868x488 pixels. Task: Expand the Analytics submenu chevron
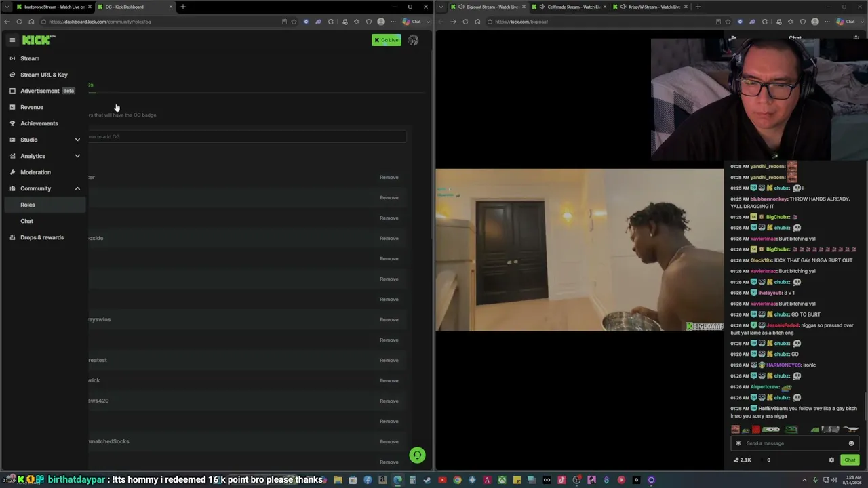77,156
